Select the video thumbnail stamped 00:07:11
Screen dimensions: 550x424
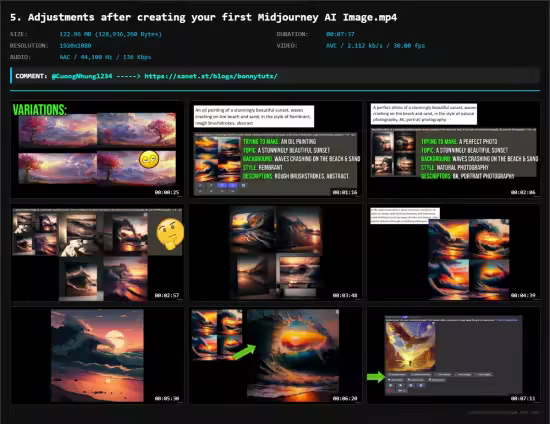[454, 356]
